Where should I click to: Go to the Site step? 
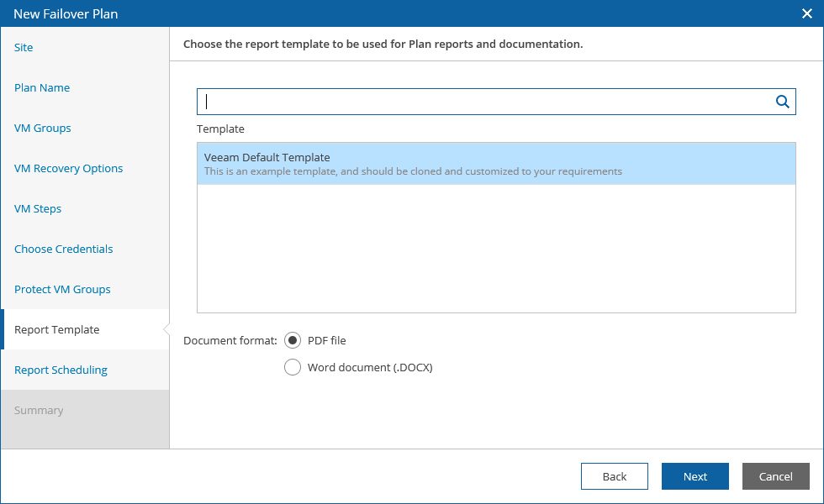[x=24, y=47]
